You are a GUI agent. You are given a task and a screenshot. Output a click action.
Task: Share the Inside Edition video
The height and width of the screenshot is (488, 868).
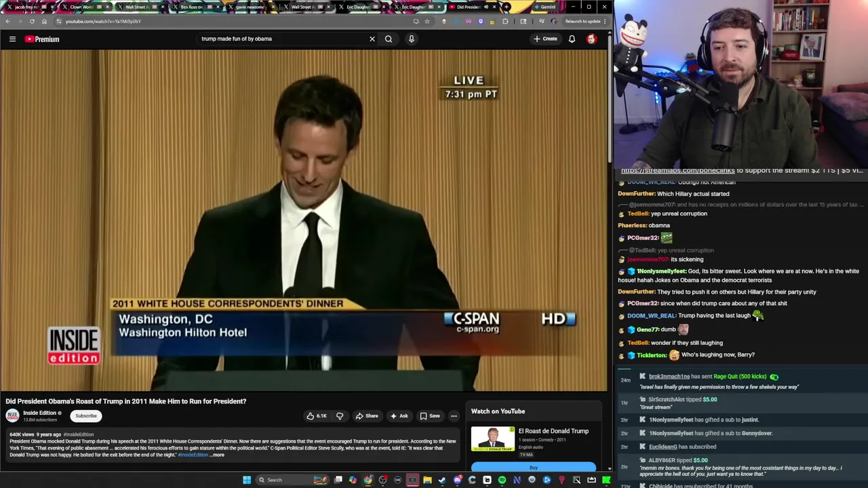(x=367, y=415)
